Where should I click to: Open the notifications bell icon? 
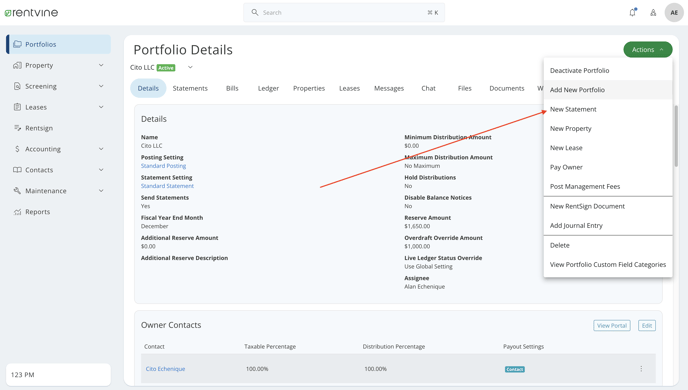633,12
